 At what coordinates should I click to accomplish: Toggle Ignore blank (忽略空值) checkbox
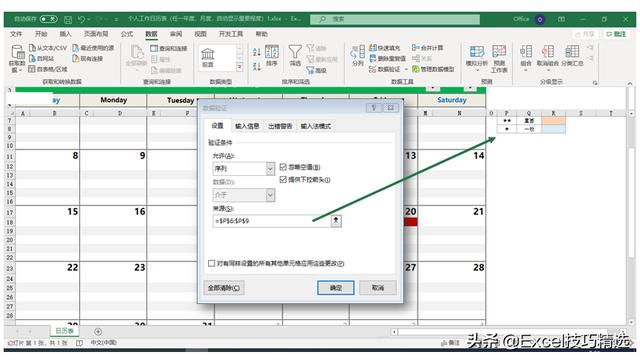[x=283, y=167]
